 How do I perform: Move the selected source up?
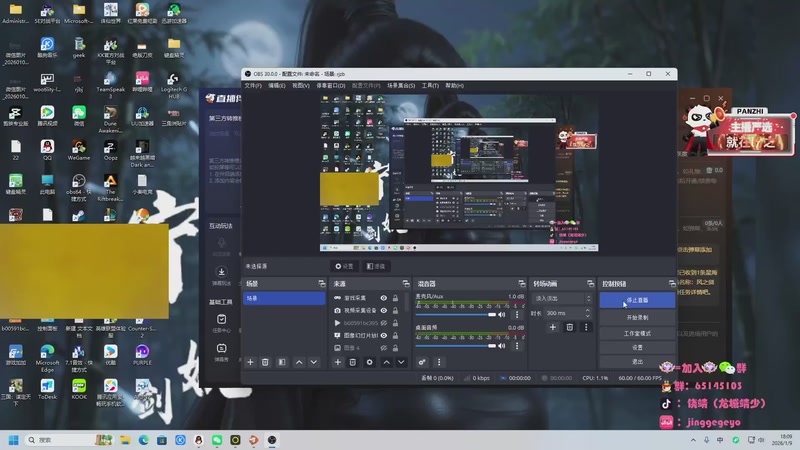387,362
